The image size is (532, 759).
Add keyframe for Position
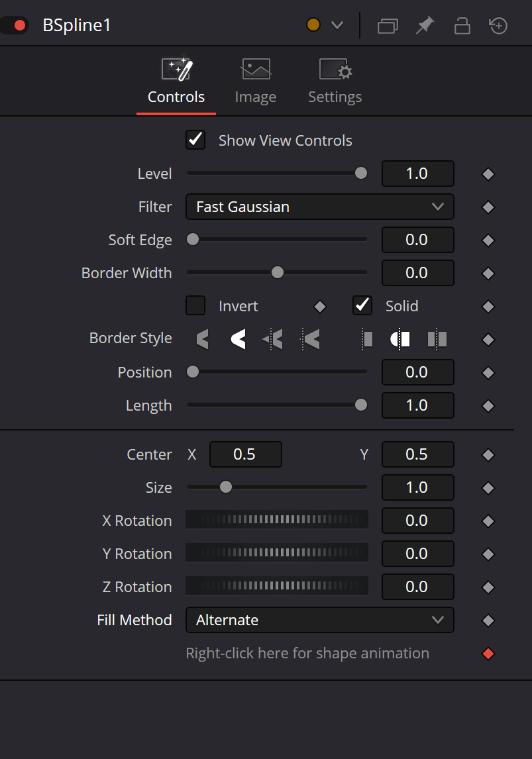(488, 373)
